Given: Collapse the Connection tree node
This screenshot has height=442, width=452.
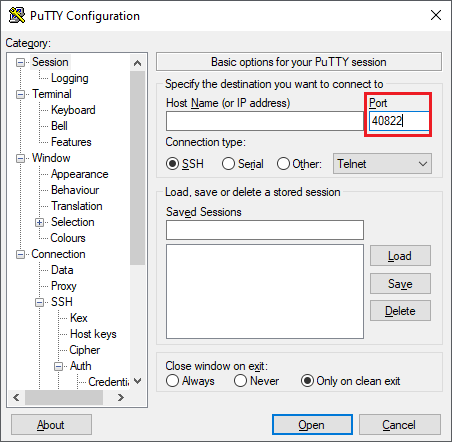Looking at the screenshot, I should pyautogui.click(x=20, y=254).
